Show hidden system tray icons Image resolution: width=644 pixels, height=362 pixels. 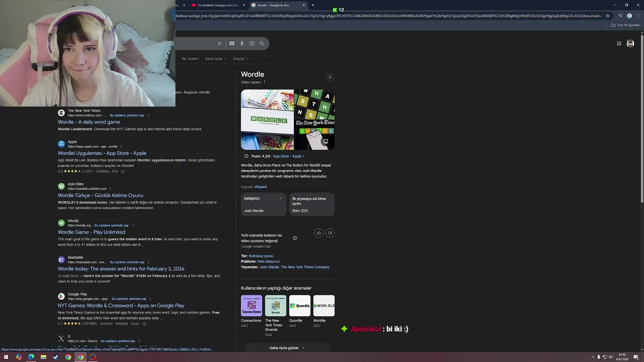[592, 357]
